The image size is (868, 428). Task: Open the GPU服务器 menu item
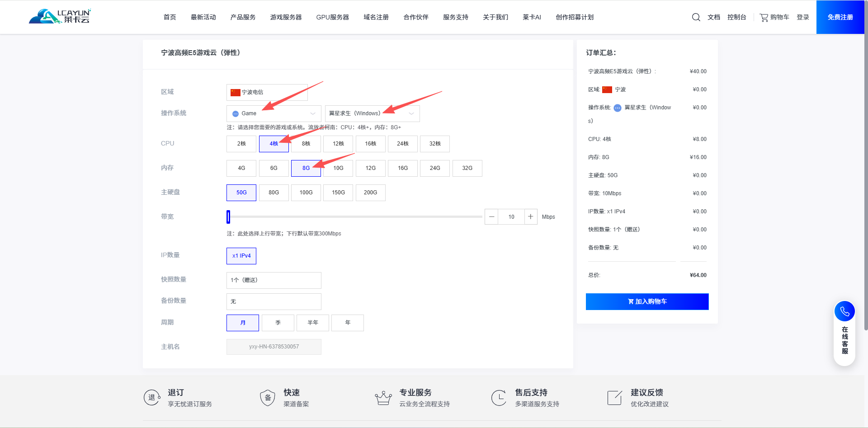(332, 17)
